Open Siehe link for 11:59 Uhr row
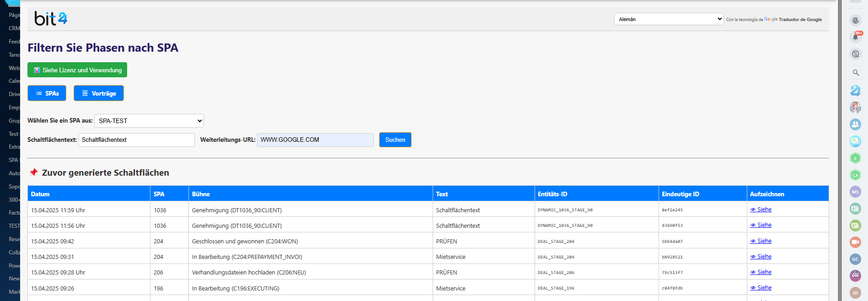868x301 pixels. click(761, 210)
